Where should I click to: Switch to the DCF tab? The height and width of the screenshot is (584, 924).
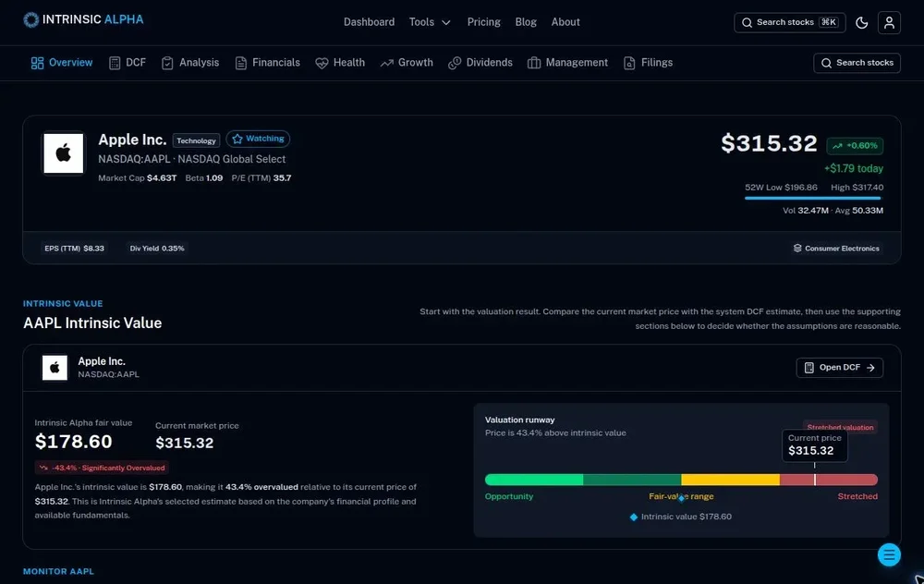click(128, 63)
